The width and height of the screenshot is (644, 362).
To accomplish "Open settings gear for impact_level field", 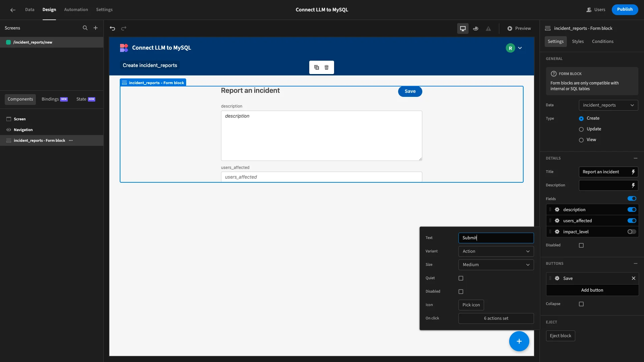I will click(557, 232).
